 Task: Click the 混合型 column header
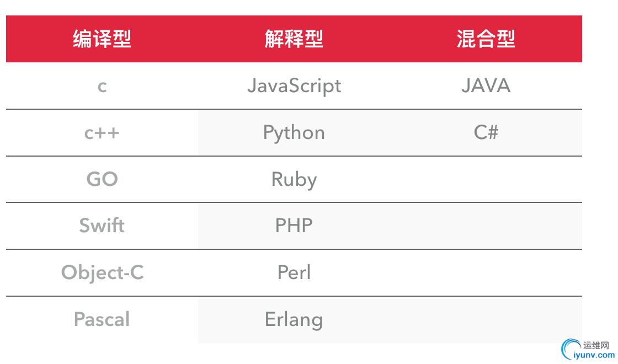tap(486, 39)
